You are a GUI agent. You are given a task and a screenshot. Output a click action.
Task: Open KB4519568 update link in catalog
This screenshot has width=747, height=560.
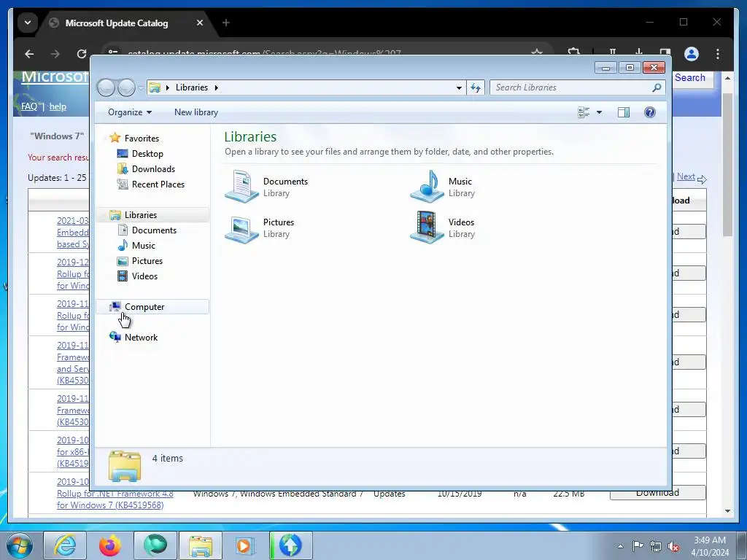[x=115, y=494]
